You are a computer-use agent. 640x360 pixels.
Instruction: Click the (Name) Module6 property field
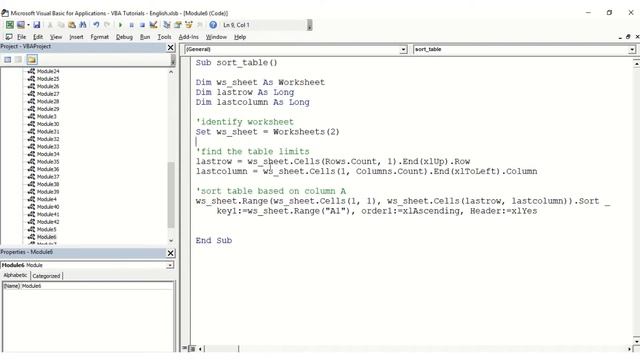point(87,286)
